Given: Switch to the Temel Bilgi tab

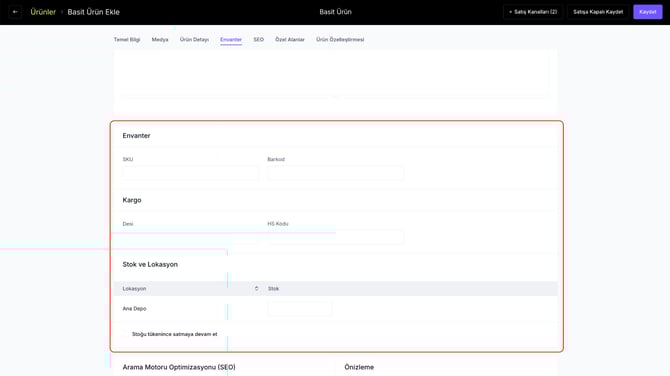Looking at the screenshot, I should click(127, 39).
